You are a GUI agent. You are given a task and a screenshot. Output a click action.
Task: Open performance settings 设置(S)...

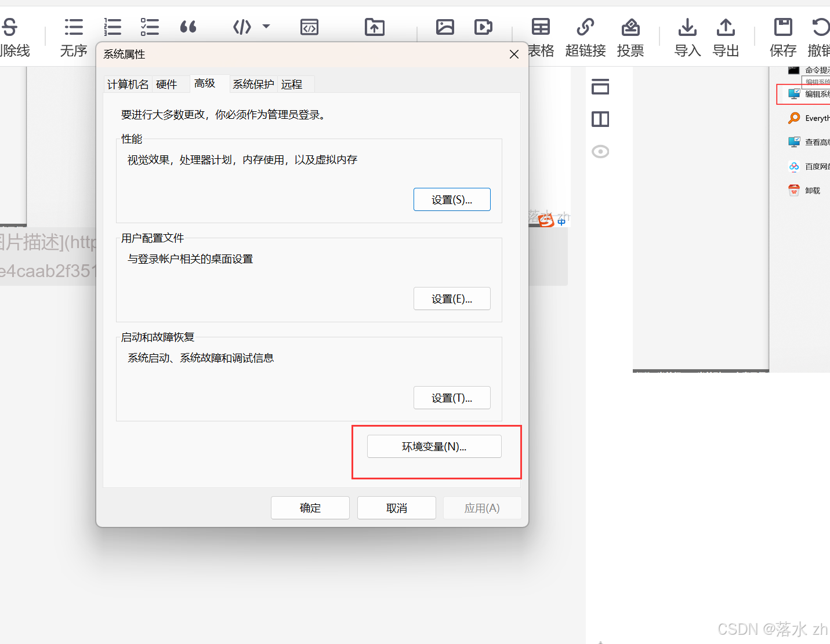[452, 199]
